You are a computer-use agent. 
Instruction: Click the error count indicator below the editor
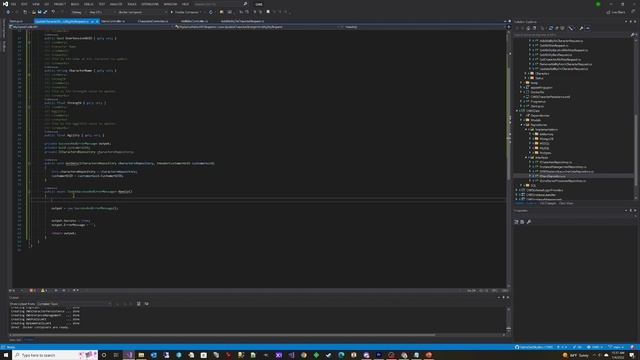[33, 291]
